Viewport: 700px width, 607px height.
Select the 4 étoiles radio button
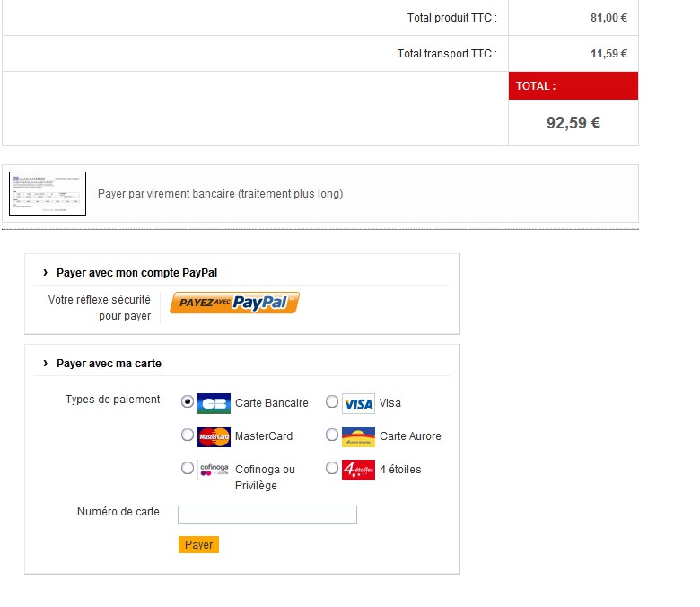332,468
